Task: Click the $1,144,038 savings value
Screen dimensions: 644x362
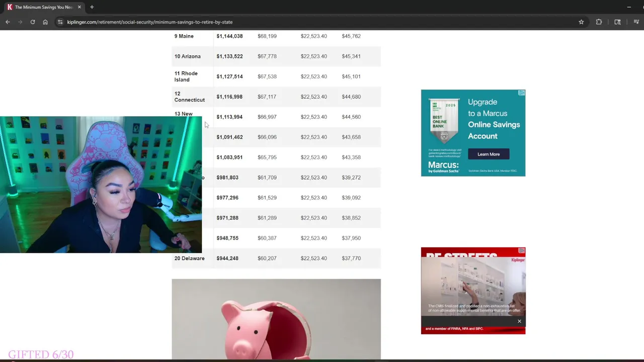Action: coord(229,36)
